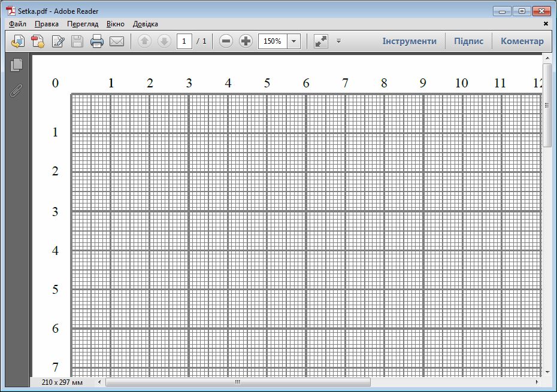Open the Page Thumbnails panel
557x392 pixels.
[17, 64]
